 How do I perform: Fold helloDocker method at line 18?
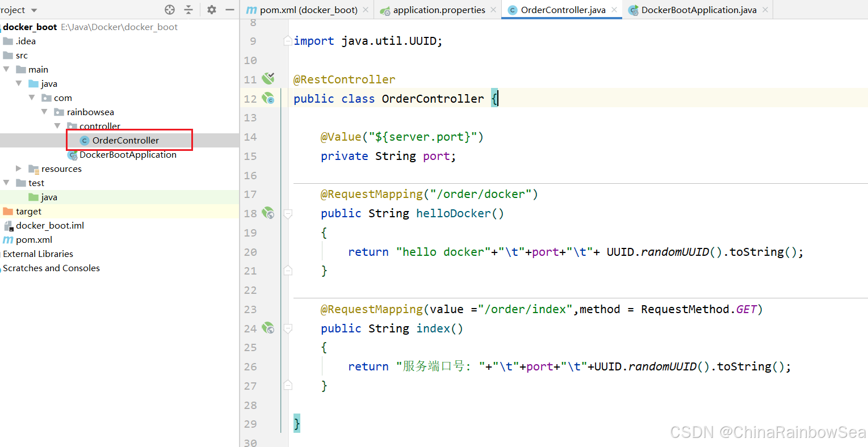pyautogui.click(x=288, y=214)
